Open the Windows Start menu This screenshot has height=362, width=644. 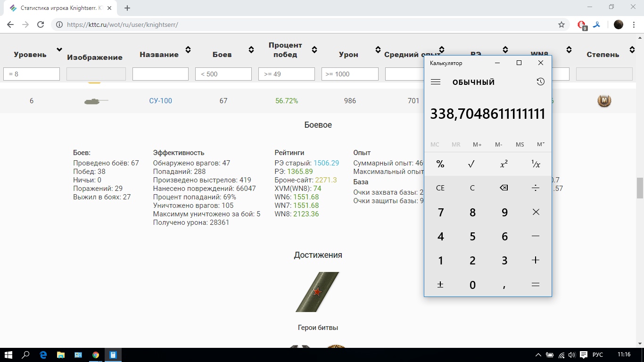8,355
